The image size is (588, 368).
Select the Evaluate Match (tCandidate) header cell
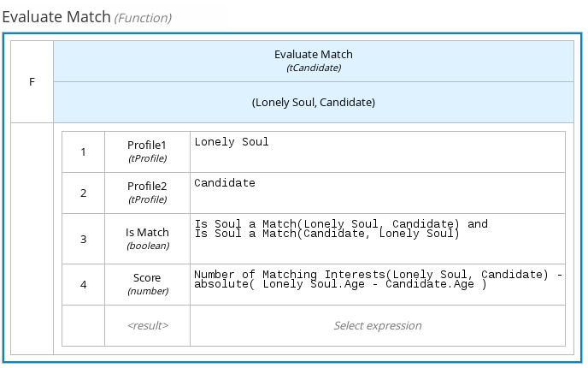click(313, 60)
